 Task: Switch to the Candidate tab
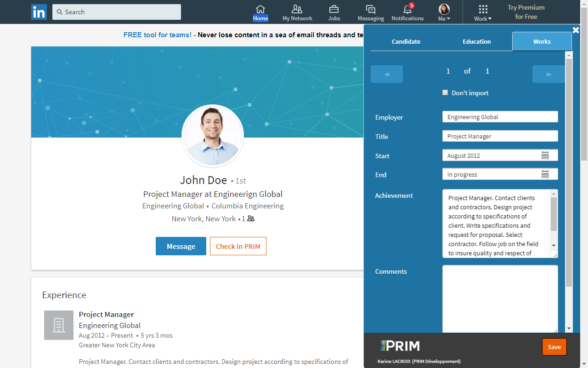pyautogui.click(x=406, y=41)
